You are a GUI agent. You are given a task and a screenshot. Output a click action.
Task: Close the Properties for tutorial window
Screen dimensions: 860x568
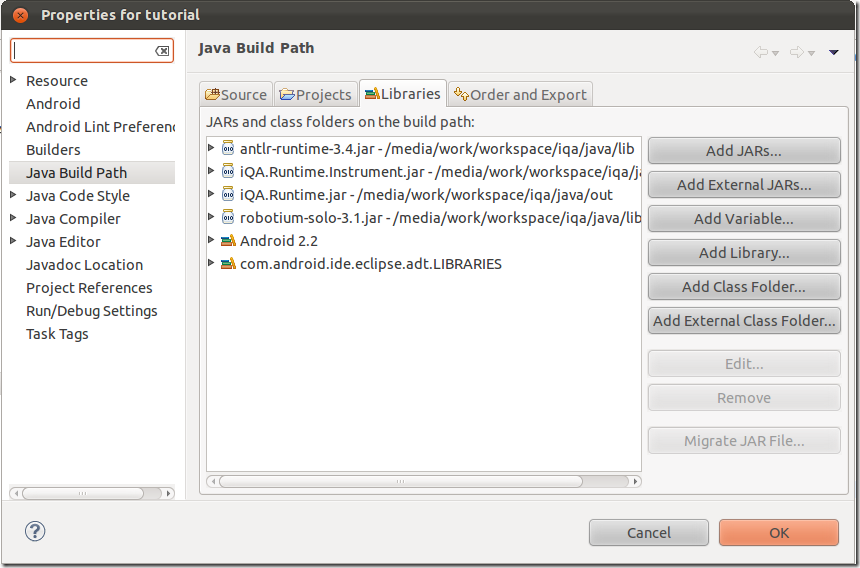pyautogui.click(x=20, y=15)
